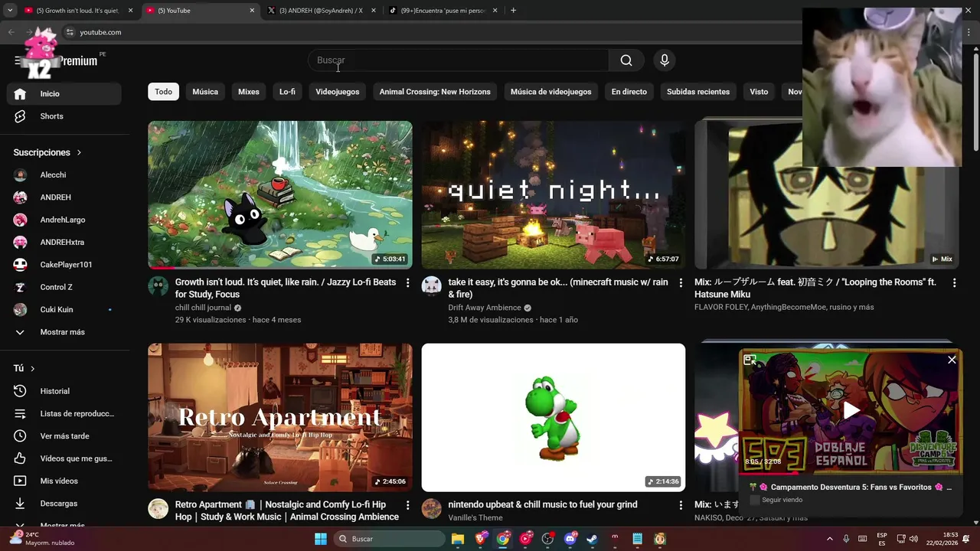Image resolution: width=980 pixels, height=551 pixels.
Task: Click Drift Away Ambience channel avatar
Action: 431,286
